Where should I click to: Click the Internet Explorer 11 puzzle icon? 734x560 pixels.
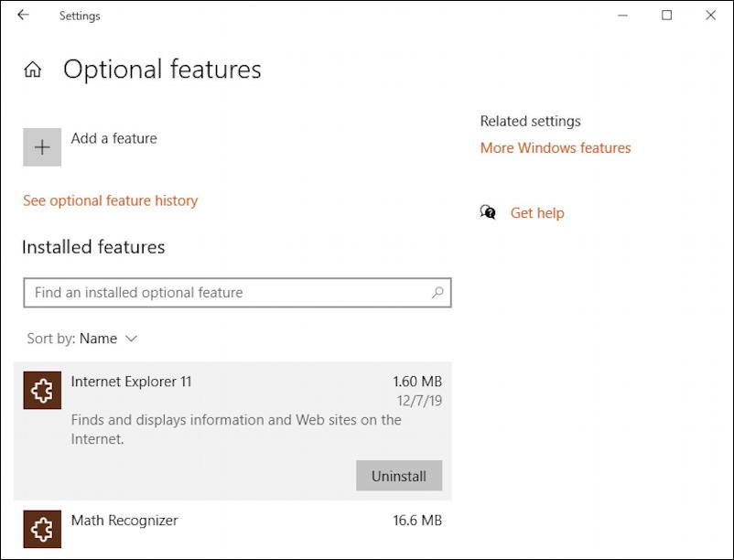pyautogui.click(x=42, y=390)
